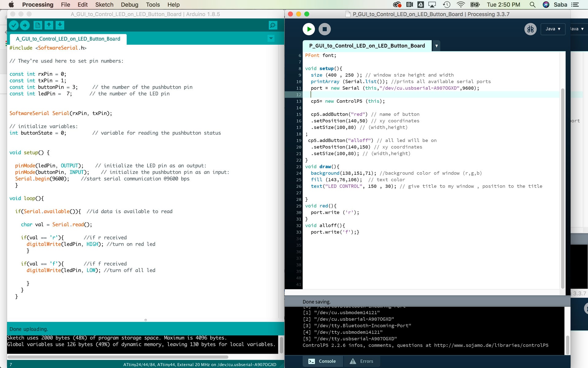Click the Processing window title bar
Screen dimensions: 588x368
click(x=428, y=14)
